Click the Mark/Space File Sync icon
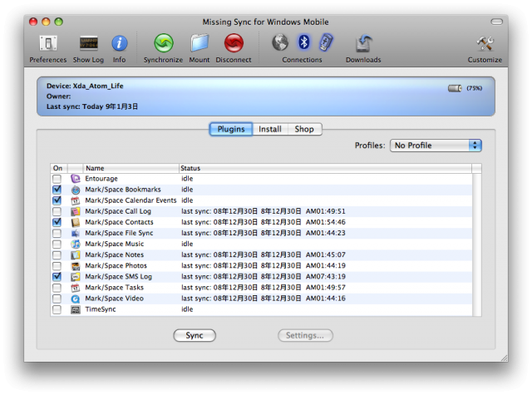Screen dimensions: 532x395 pos(76,233)
